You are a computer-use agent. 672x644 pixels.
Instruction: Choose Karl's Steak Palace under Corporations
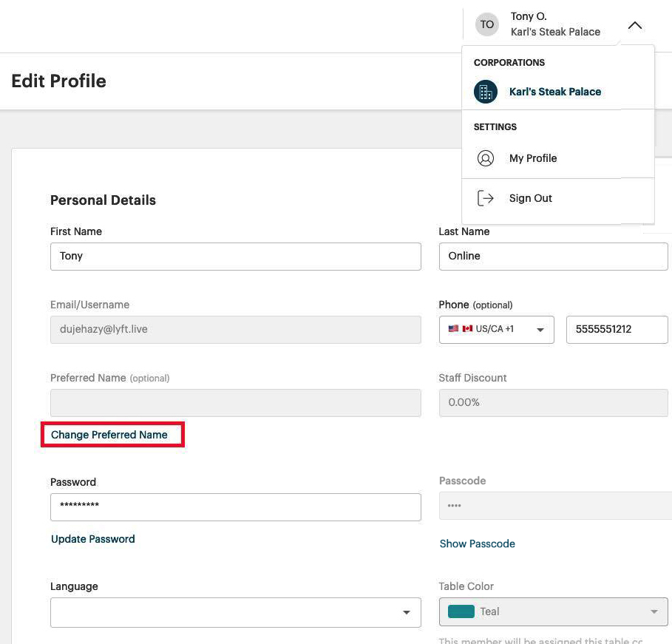[554, 92]
